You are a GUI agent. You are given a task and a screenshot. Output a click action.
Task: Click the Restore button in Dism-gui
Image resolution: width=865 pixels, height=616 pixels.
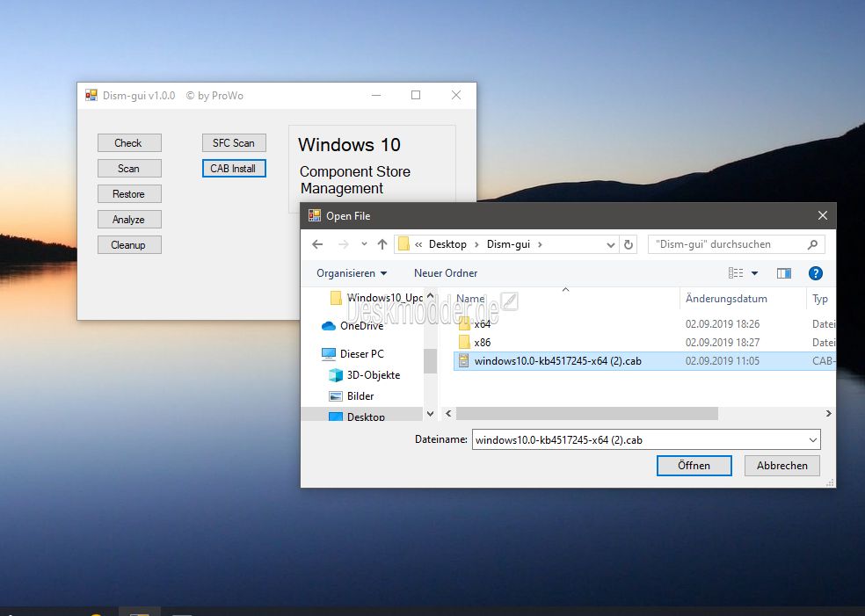coord(129,193)
